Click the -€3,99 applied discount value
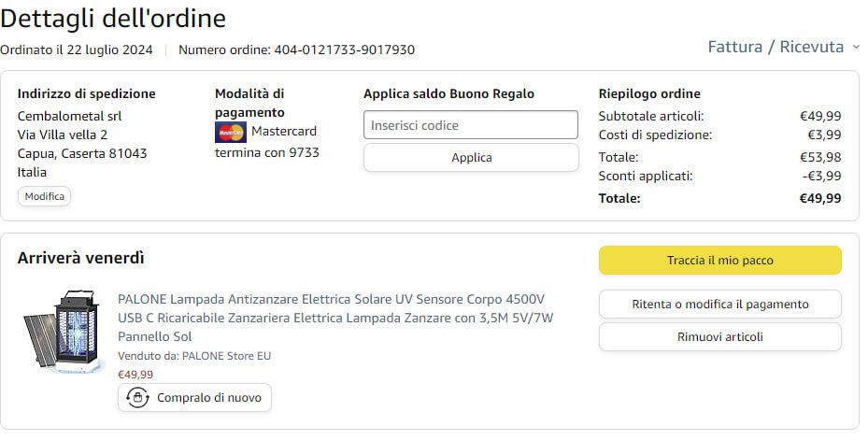Screen dimensions: 868x440 click(x=819, y=176)
